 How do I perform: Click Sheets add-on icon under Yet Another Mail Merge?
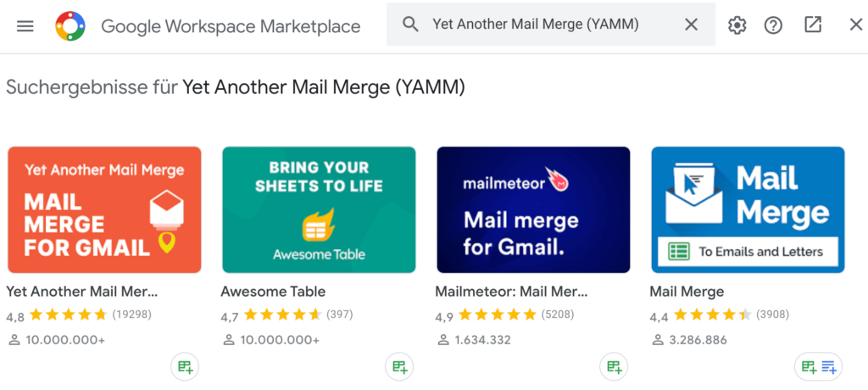[185, 367]
